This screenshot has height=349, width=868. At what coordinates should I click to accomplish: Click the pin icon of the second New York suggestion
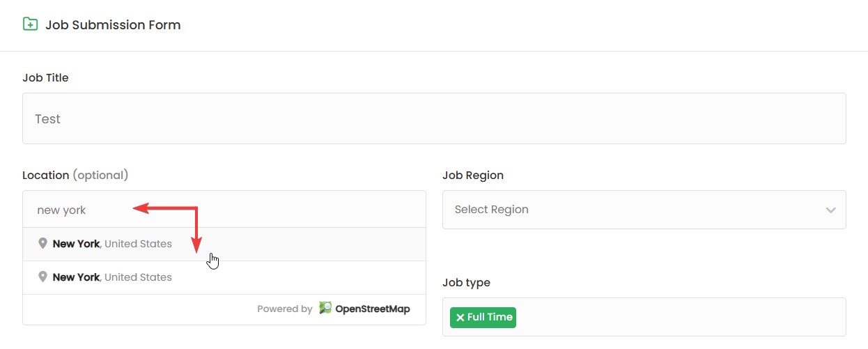[42, 277]
